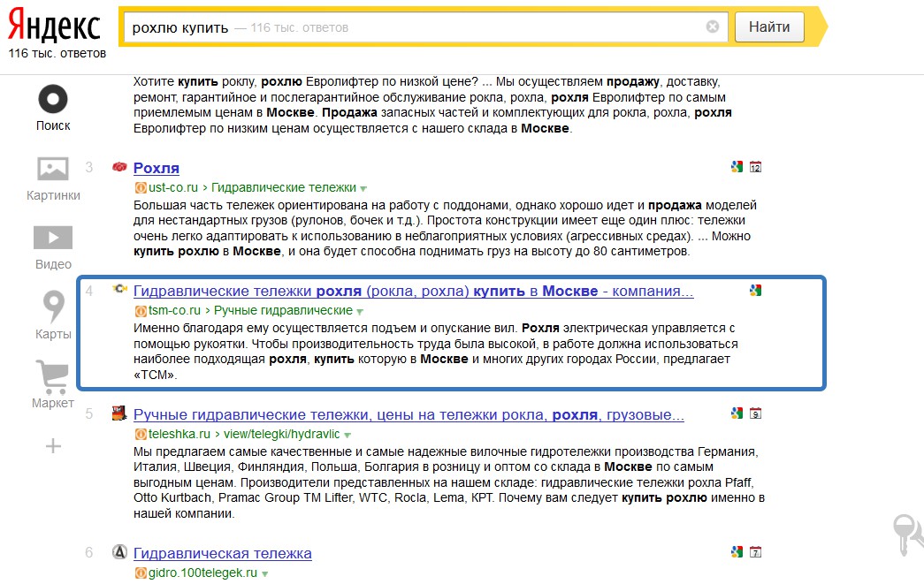Click the Найти search button
Viewport: 924px width, 584px height.
coord(769,27)
